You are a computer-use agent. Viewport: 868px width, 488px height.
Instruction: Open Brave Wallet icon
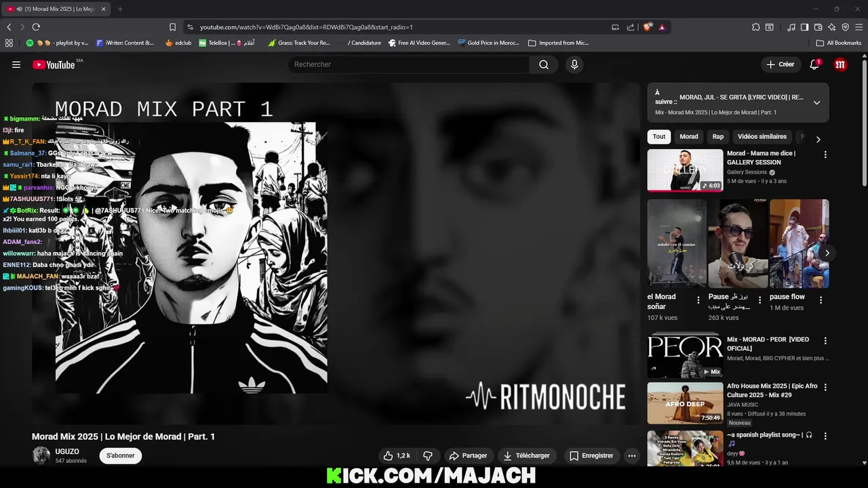tap(818, 27)
